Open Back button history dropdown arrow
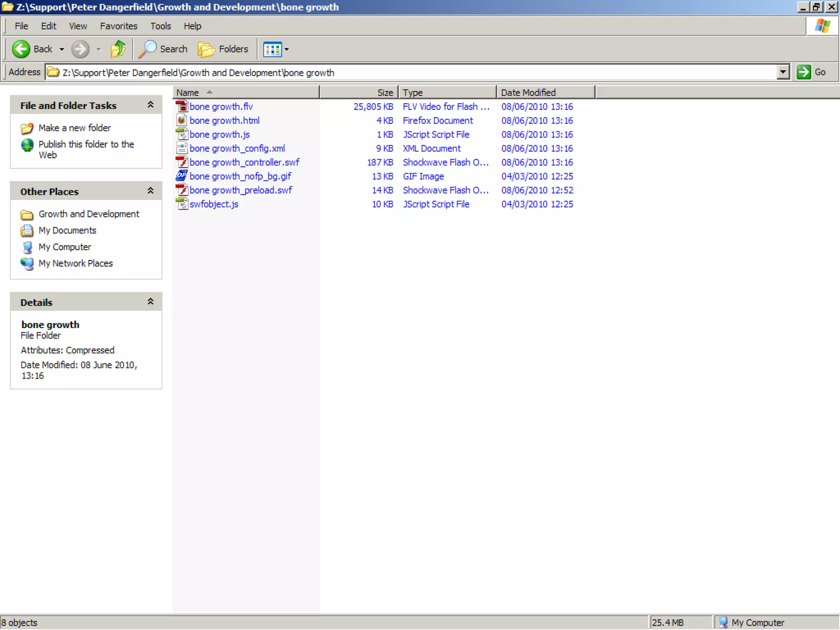Screen dimensions: 840x630 click(62, 50)
